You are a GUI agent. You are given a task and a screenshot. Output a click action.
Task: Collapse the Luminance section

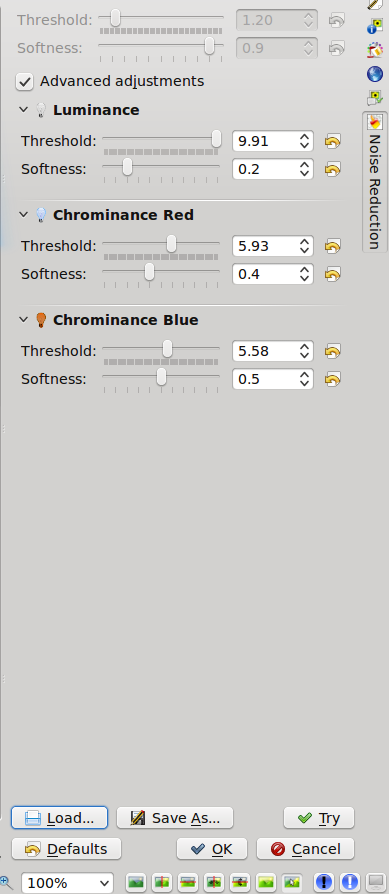point(23,109)
